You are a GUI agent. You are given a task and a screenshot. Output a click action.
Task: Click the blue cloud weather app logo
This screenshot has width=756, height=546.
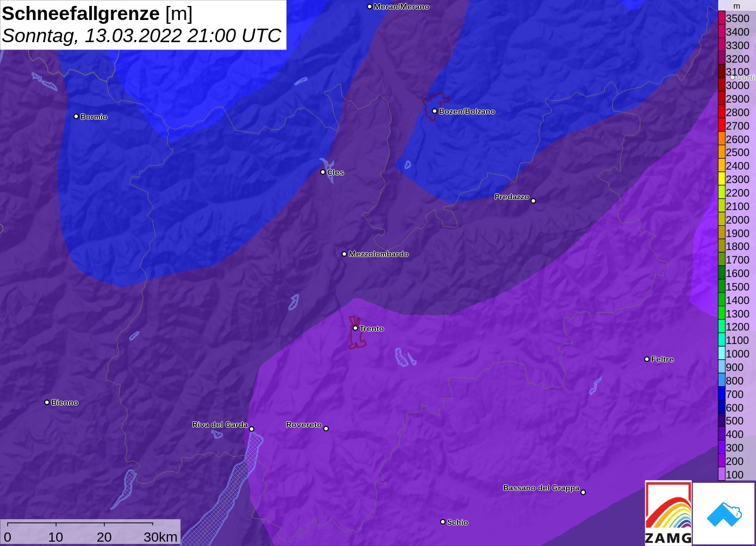pos(724,514)
